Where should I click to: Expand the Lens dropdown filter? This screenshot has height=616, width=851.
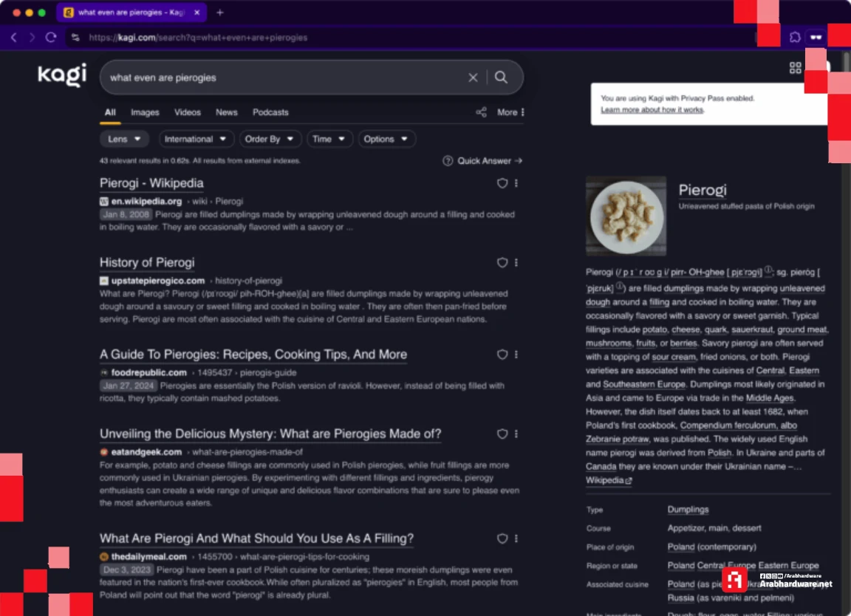(125, 139)
